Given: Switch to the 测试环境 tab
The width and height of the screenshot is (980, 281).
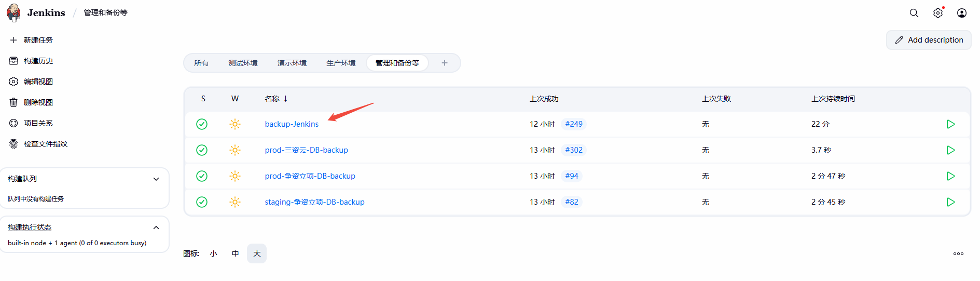Looking at the screenshot, I should tap(243, 63).
